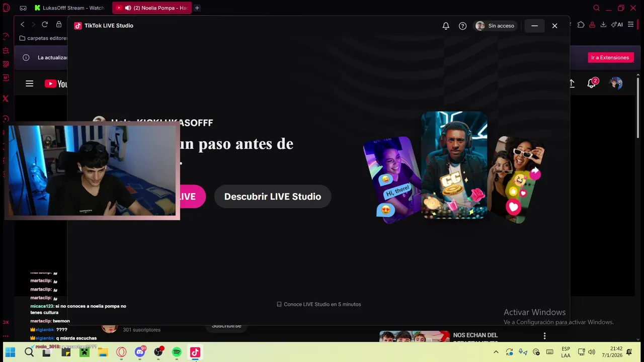Open Conoce LIVE Studio en 5 minutos link
The height and width of the screenshot is (362, 644).
tap(319, 304)
